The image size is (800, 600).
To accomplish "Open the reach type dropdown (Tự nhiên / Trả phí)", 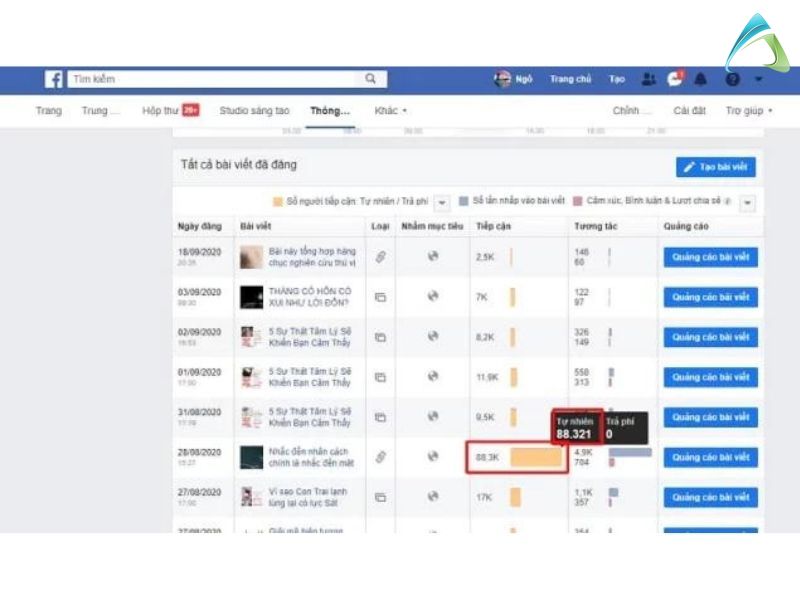I will (443, 202).
